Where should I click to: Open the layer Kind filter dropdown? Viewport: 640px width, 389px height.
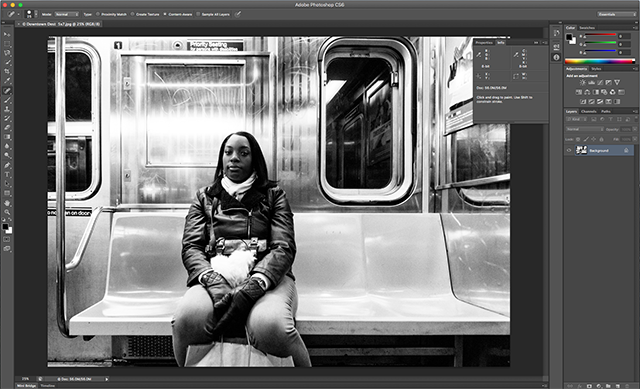tap(577, 119)
